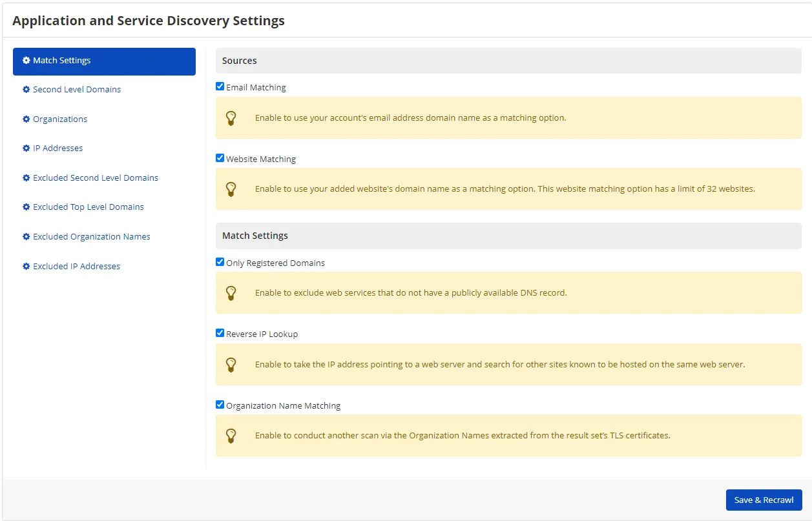The image size is (812, 521).
Task: Uncheck Organization Name Matching
Action: pos(220,405)
